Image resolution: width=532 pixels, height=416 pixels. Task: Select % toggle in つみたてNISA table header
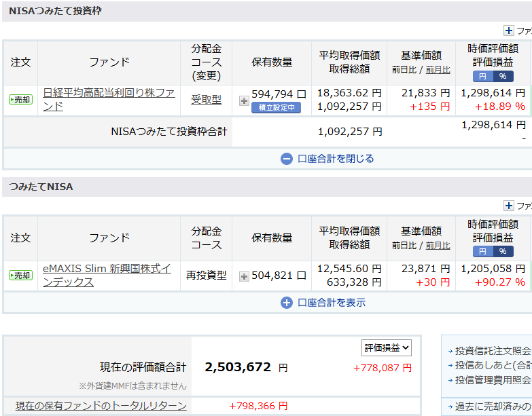[503, 252]
